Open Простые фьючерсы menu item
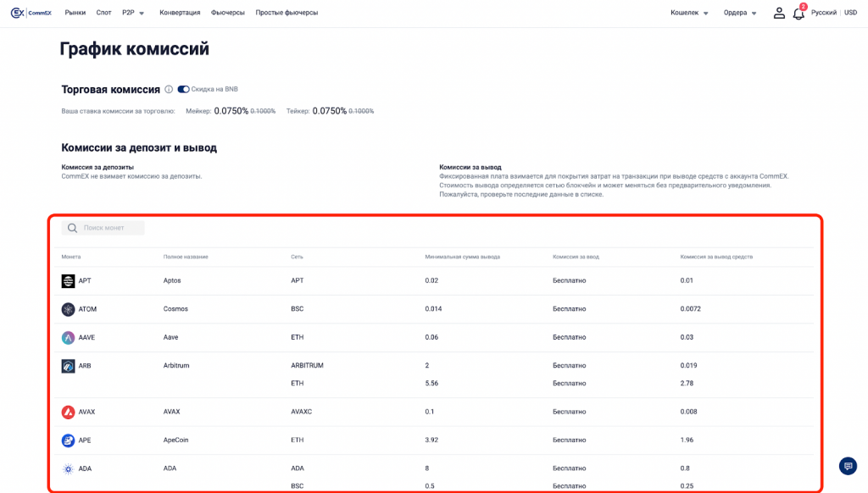This screenshot has height=493, width=868. (287, 13)
